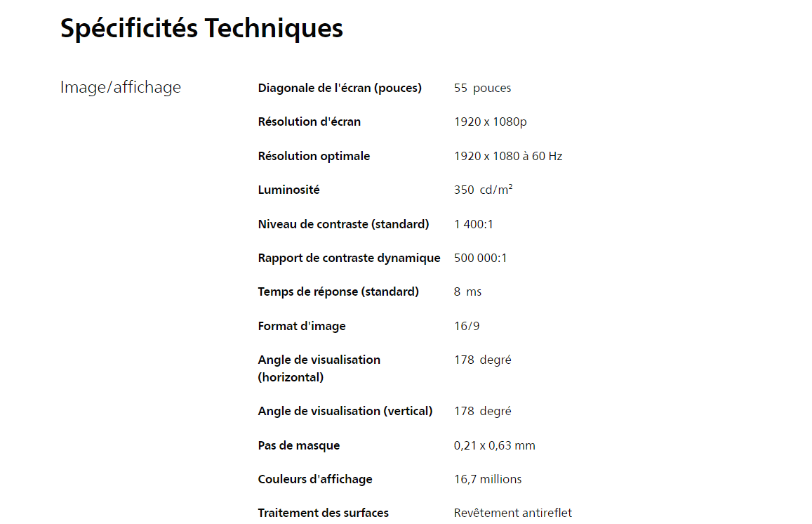This screenshot has height=524, width=812.
Task: Click the 500 000:1 value
Action: pos(480,258)
